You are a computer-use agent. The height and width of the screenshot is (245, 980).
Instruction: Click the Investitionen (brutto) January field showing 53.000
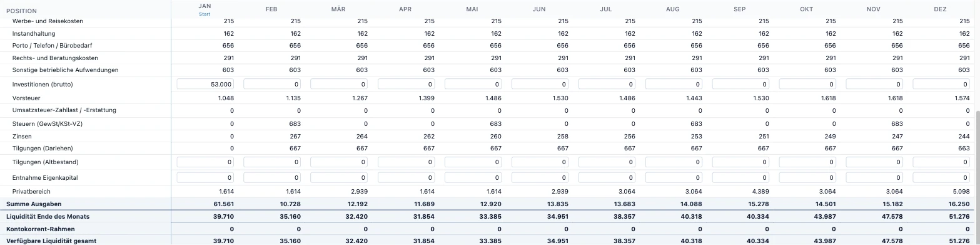pos(205,84)
